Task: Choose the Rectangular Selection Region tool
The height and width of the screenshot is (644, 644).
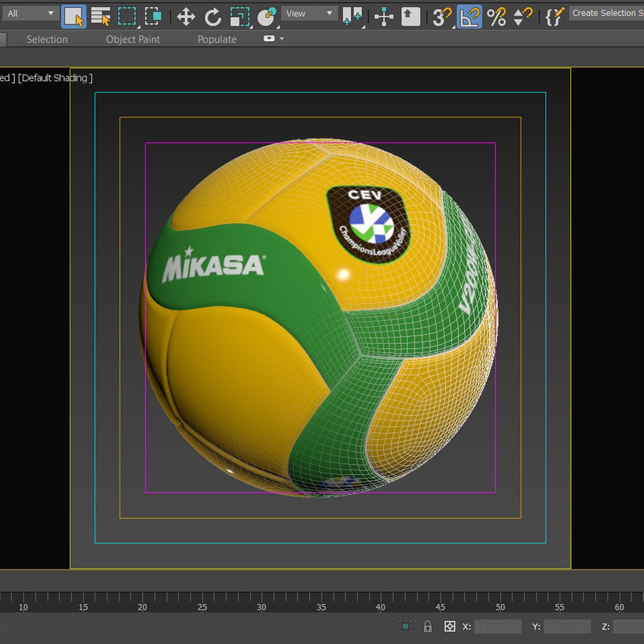Action: pos(127,17)
